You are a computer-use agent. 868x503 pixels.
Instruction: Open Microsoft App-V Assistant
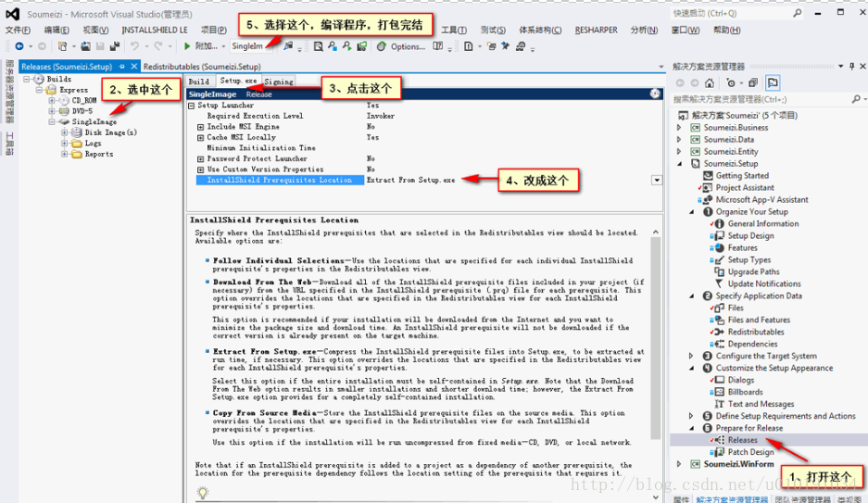(x=761, y=200)
